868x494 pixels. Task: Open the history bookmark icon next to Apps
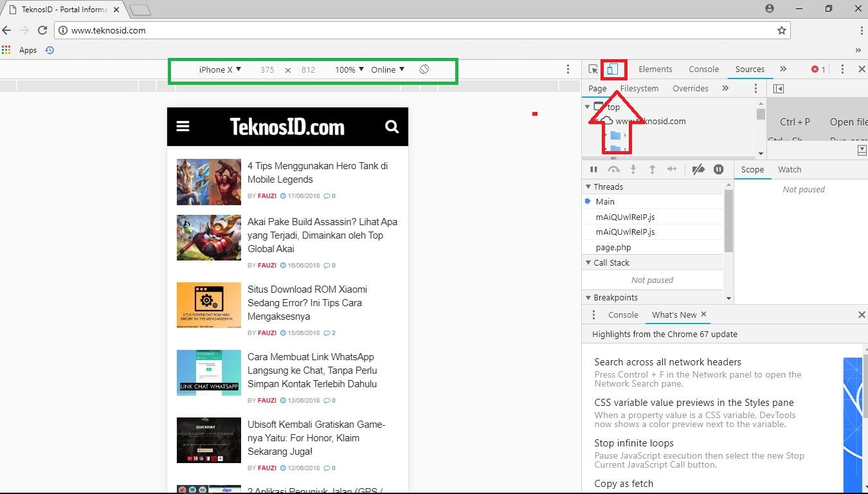click(50, 50)
